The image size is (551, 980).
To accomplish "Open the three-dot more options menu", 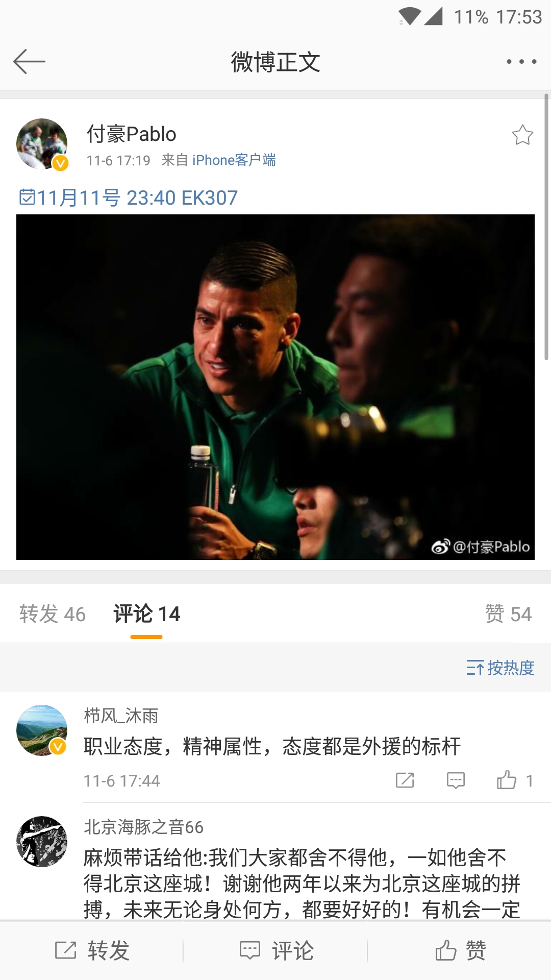I will (521, 62).
